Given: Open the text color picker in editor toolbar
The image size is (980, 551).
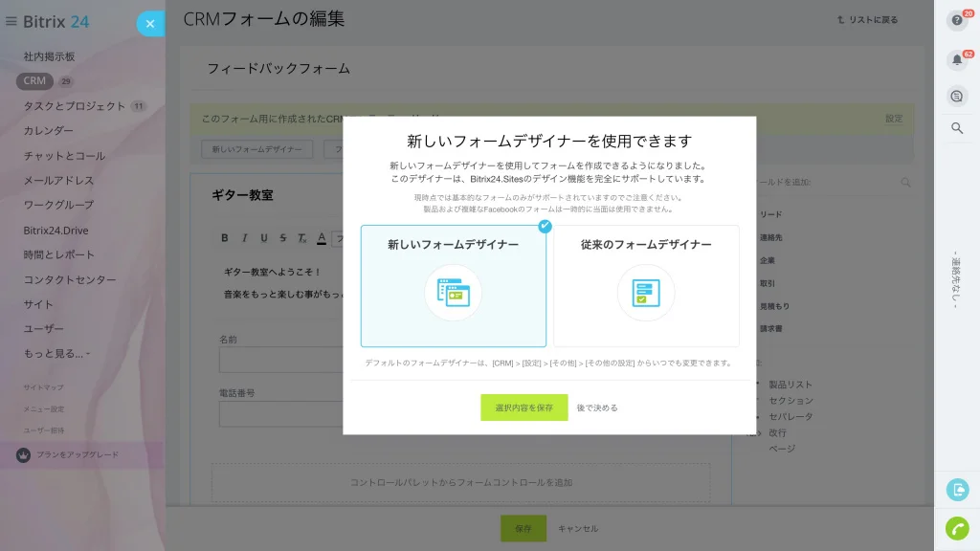Looking at the screenshot, I should click(322, 238).
